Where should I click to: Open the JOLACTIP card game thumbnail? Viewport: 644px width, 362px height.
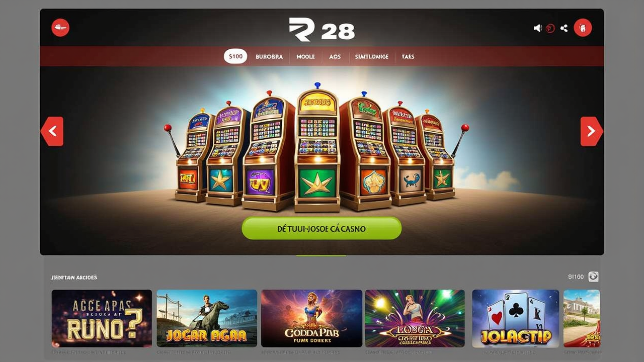515,318
